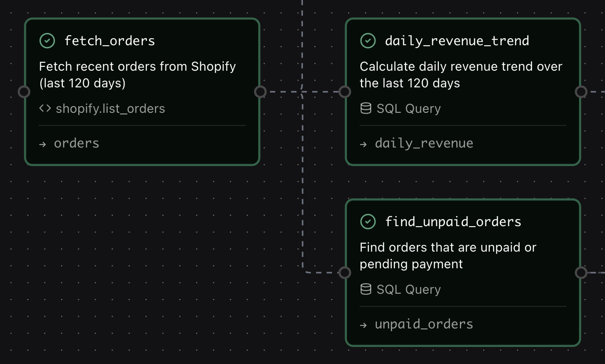The height and width of the screenshot is (364, 605).
Task: Select the fetch_orders node title
Action: click(x=109, y=40)
